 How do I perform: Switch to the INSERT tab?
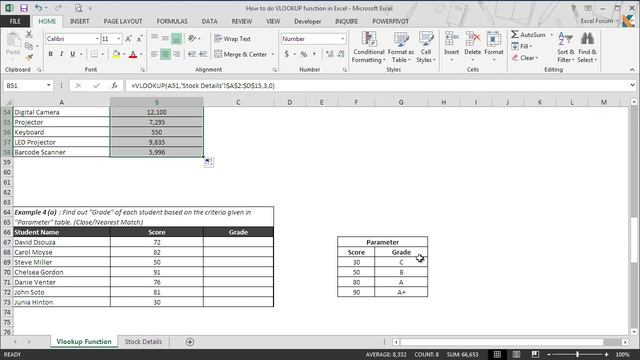(80, 21)
